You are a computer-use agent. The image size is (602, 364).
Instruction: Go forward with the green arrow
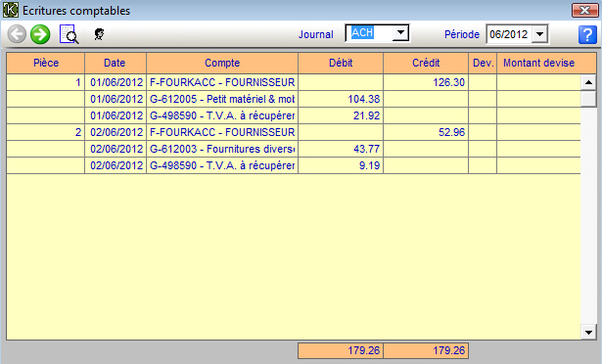pos(40,34)
